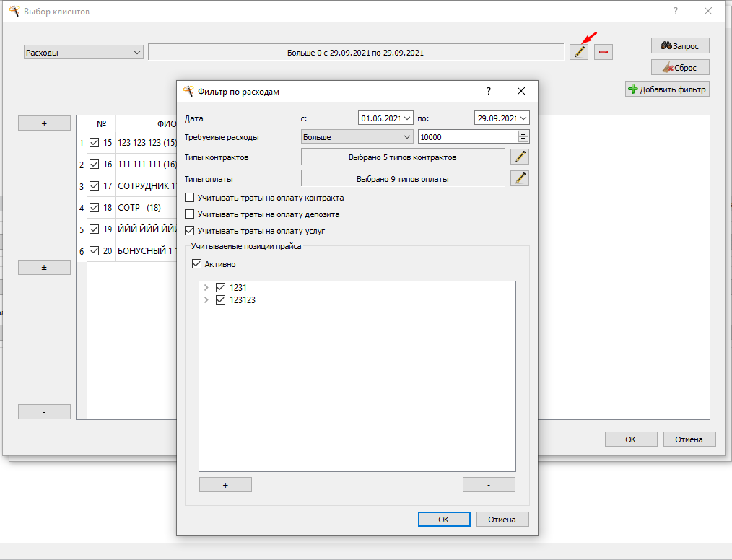The height and width of the screenshot is (560, 732).
Task: Run the Запрос binoculars search button
Action: point(680,45)
